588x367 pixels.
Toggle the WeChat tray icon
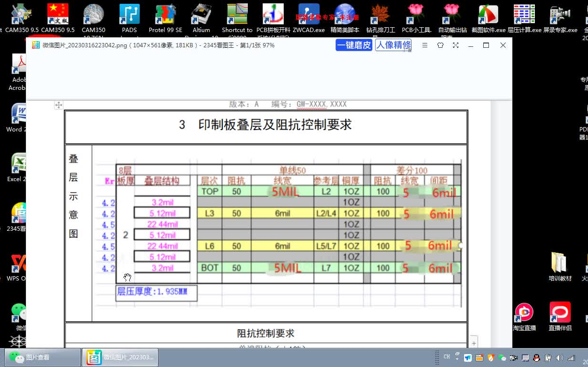point(502,357)
